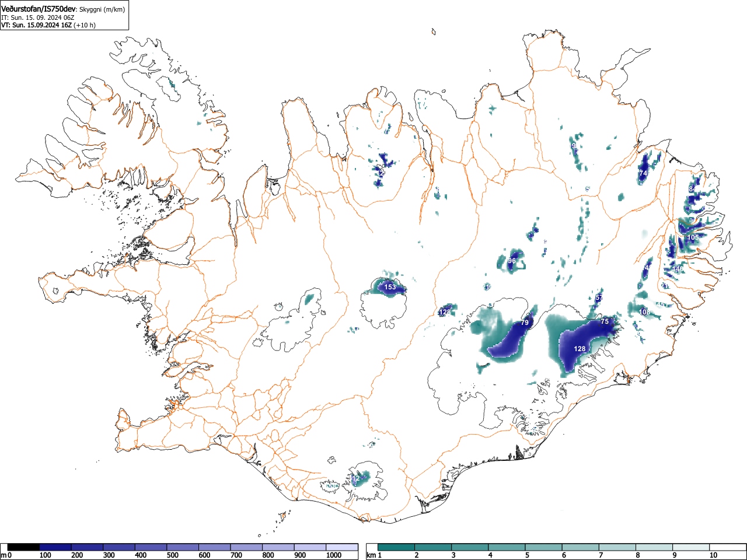Click the 300–400 m legend swatch
The width and height of the screenshot is (747, 560).
point(119,547)
